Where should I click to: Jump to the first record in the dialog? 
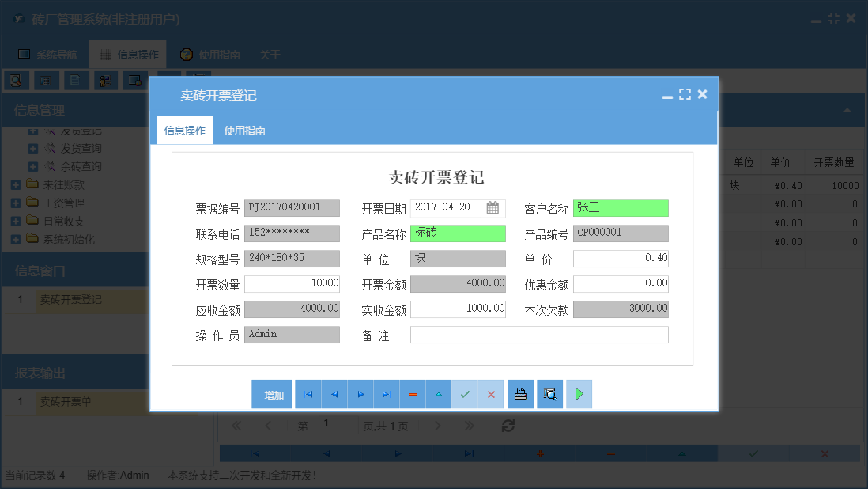point(308,393)
